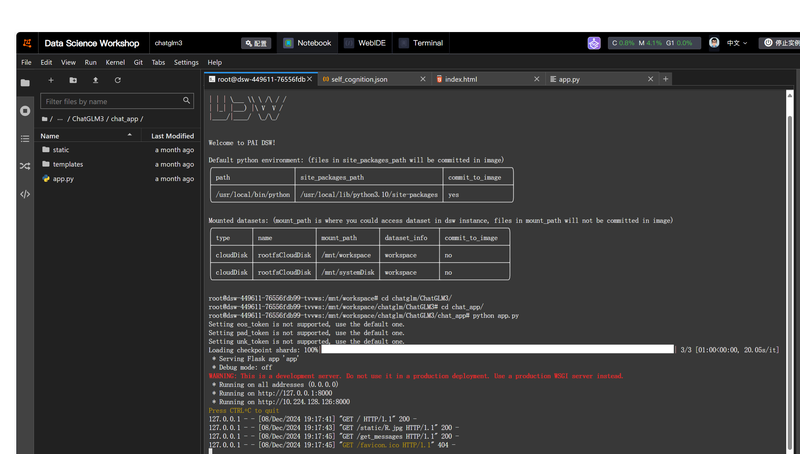Open the user avatar menu
This screenshot has height=454, width=800.
[714, 43]
